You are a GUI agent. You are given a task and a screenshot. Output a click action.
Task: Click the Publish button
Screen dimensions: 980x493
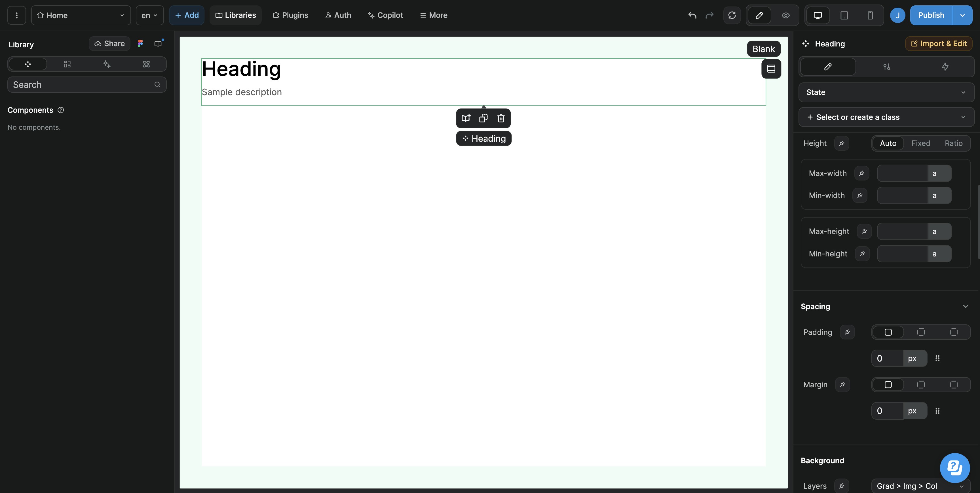(x=931, y=15)
